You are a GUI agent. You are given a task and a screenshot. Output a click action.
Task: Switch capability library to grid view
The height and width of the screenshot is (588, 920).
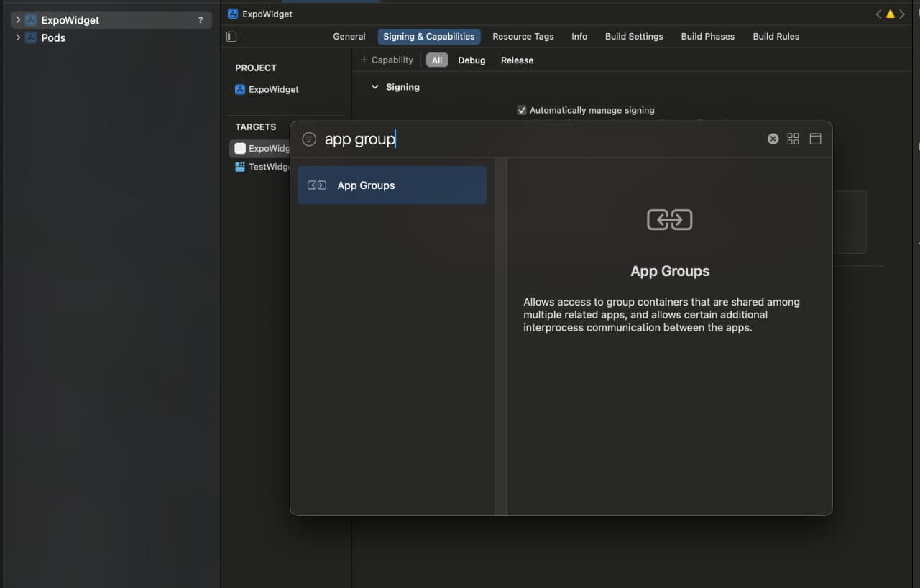click(793, 139)
